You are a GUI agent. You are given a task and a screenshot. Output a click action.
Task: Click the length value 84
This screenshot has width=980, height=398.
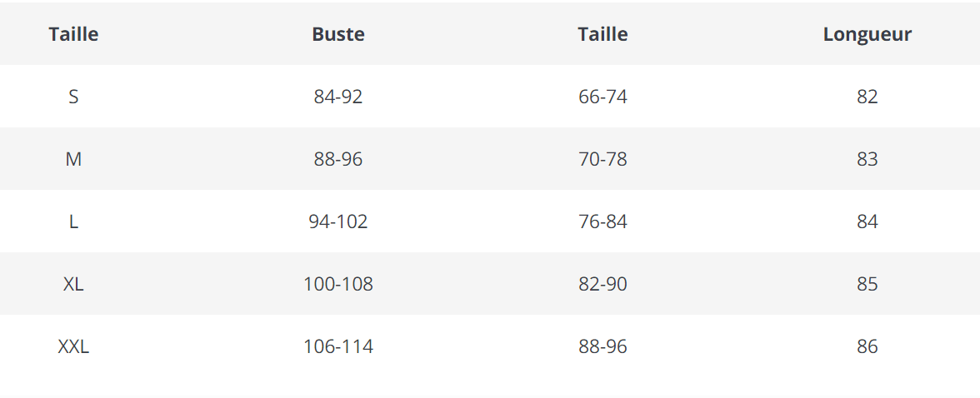coord(867,221)
